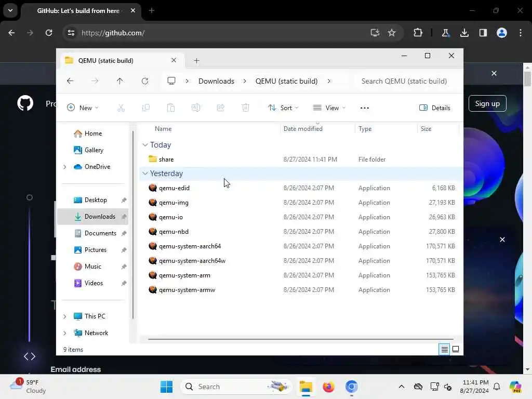Click the Delete trash icon
532x399 pixels.
(245, 108)
